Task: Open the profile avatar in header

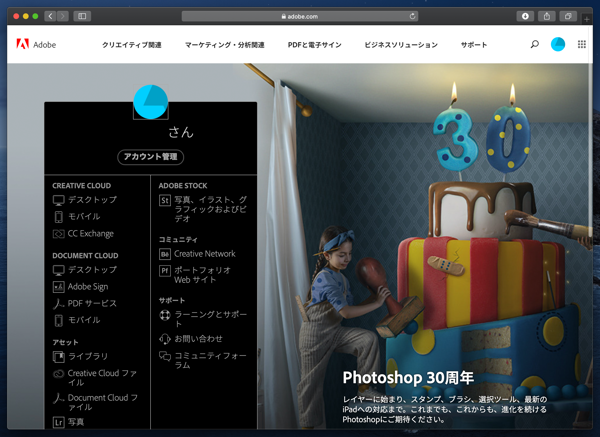Action: (558, 44)
